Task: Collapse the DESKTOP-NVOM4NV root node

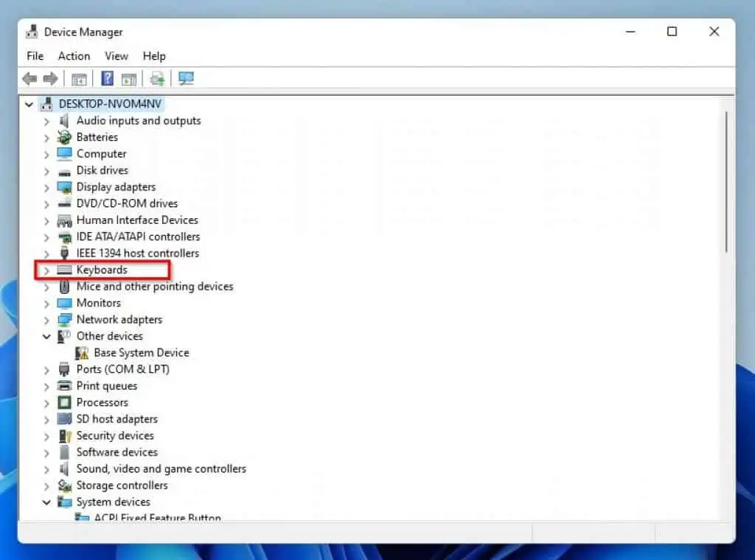Action: (x=29, y=104)
